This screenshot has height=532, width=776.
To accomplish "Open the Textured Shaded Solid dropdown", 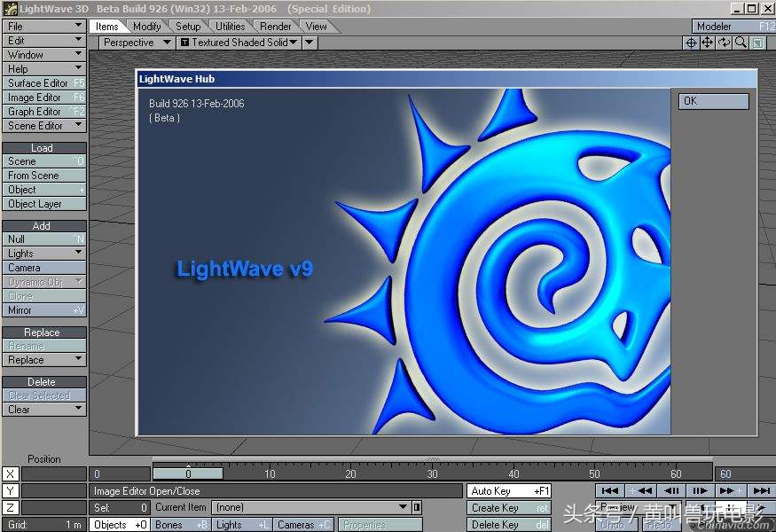I will coord(239,43).
